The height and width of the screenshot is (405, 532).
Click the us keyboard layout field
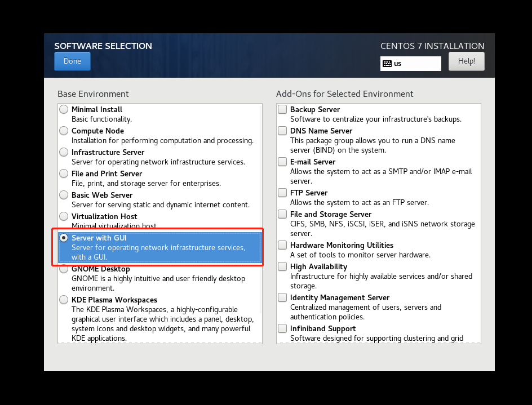410,64
